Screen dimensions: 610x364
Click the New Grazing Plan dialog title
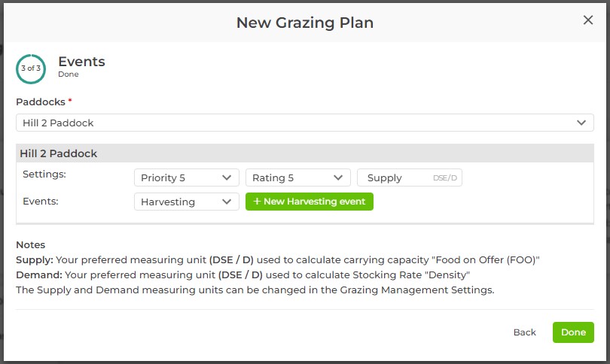click(305, 23)
